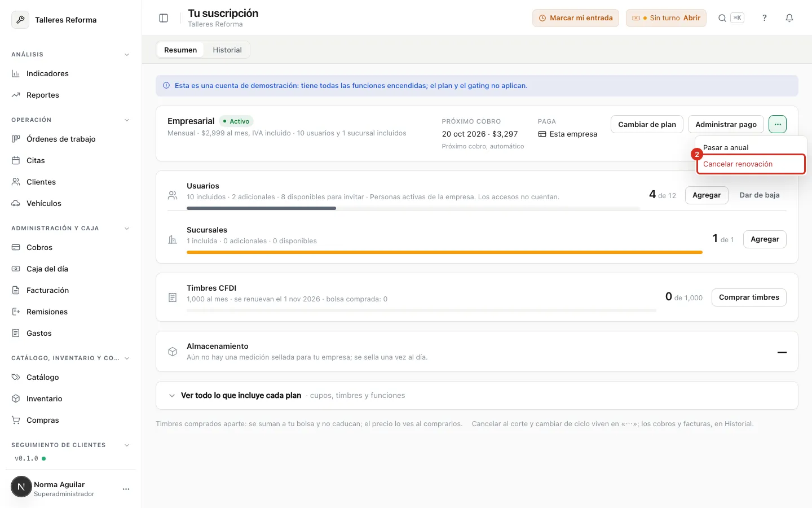Viewport: 812px width, 508px height.
Task: Open notifications bell icon
Action: pyautogui.click(x=789, y=18)
